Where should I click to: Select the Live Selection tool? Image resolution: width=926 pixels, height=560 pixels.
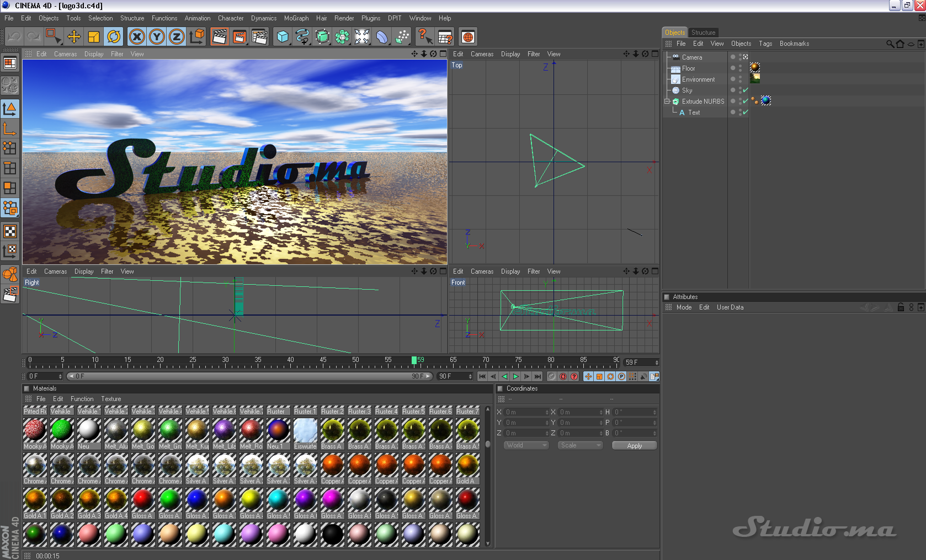pos(54,37)
